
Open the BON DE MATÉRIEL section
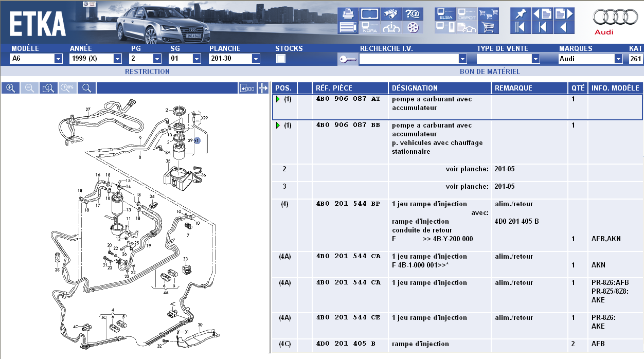(489, 71)
